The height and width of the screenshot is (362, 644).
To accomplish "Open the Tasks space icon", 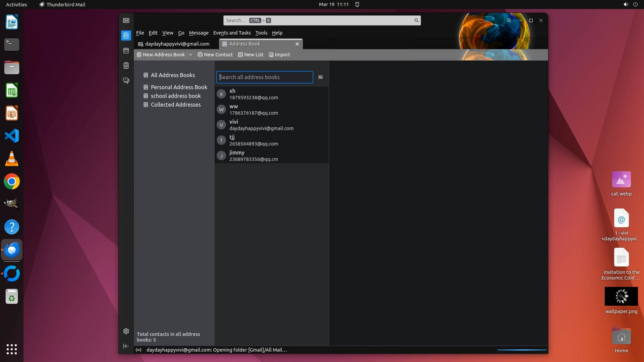I will pyautogui.click(x=126, y=66).
